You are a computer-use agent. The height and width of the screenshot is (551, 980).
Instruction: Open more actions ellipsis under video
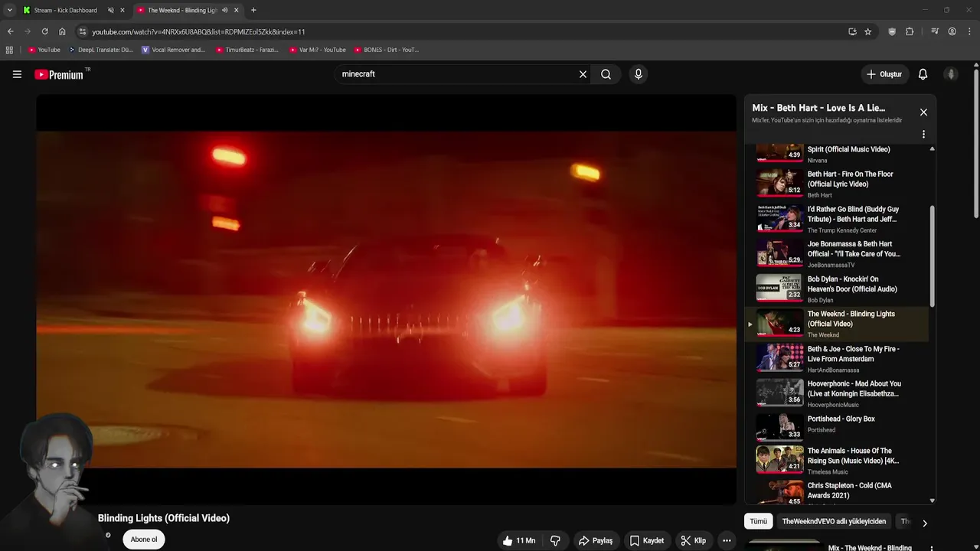coord(727,540)
